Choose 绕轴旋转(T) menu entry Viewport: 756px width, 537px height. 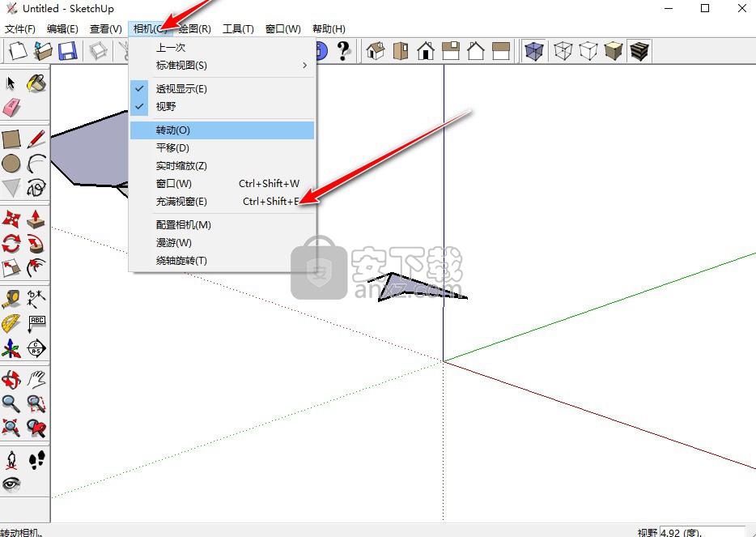pyautogui.click(x=223, y=261)
